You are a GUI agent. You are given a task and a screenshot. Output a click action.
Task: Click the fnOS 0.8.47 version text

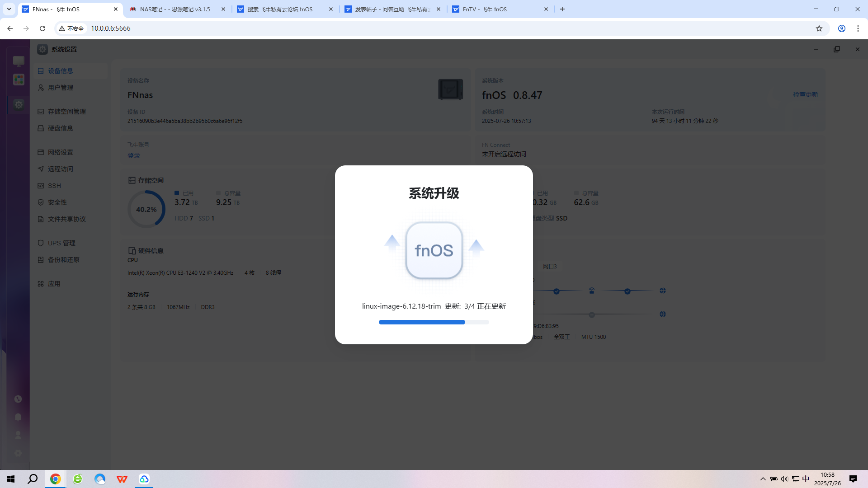pos(512,95)
